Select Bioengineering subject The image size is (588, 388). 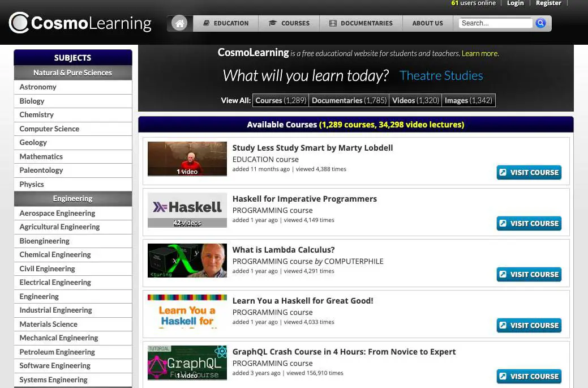click(73, 241)
